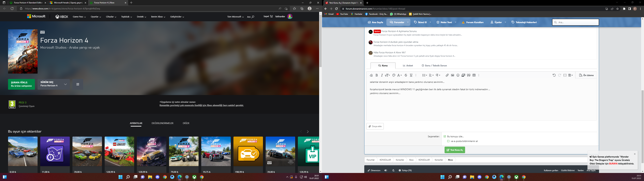Click the undo icon in editor
Screen dimensions: 644x181
[554, 75]
